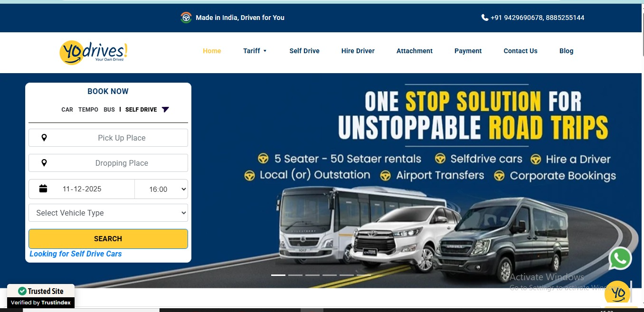
Task: Select the TEMPO booking option
Action: tap(88, 110)
